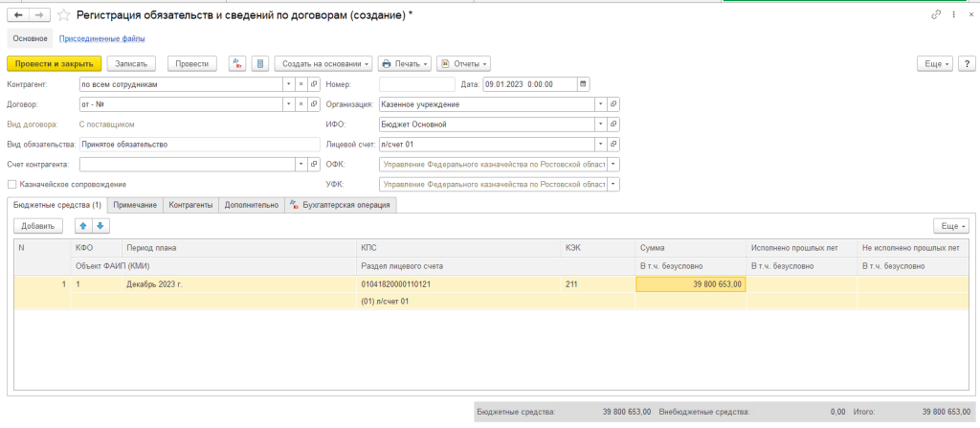Switch to the Основное section
The height and width of the screenshot is (428, 980).
(x=30, y=39)
